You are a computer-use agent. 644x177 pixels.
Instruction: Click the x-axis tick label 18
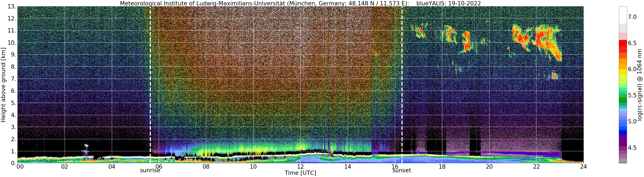[442, 166]
